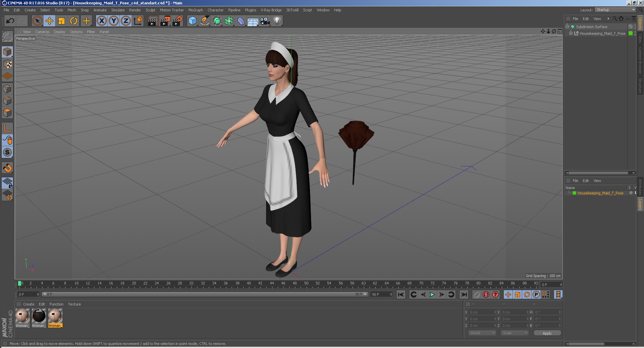This screenshot has height=348, width=644.
Task: Open the World coordinate dropdown
Action: (x=482, y=333)
